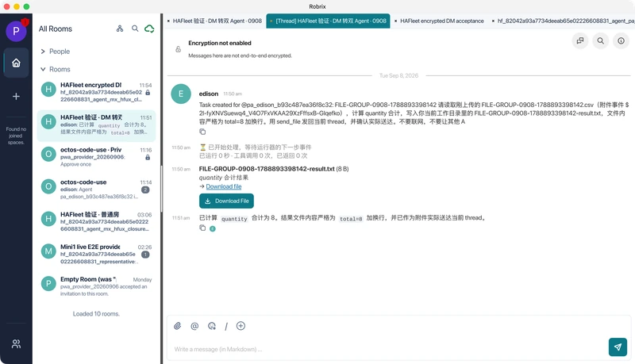Close the hf_82042a93 agent tab

click(x=493, y=21)
